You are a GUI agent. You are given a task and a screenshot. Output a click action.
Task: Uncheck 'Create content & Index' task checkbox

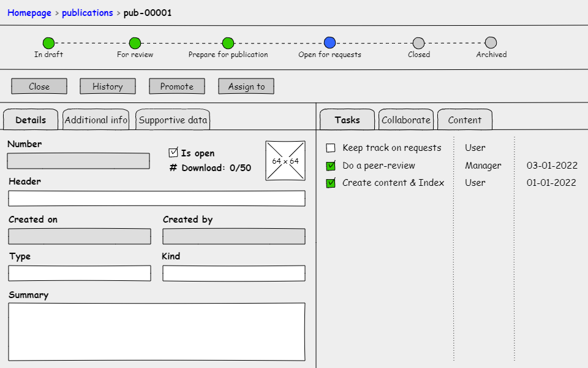(331, 183)
